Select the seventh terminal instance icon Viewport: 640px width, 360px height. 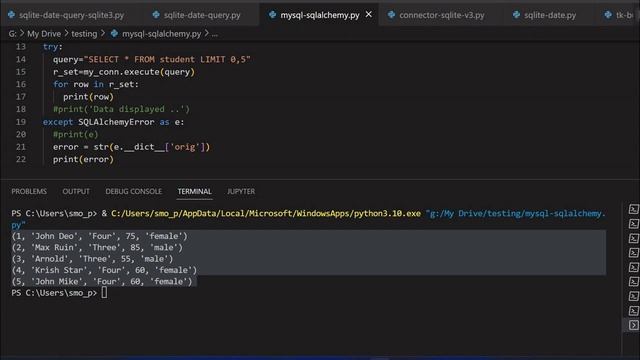pos(633,296)
